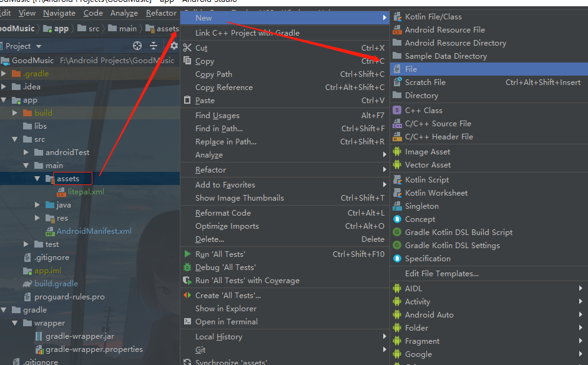Click the Kotlin Worksheet icon
Screen dimensions: 588x365
[x=397, y=193]
